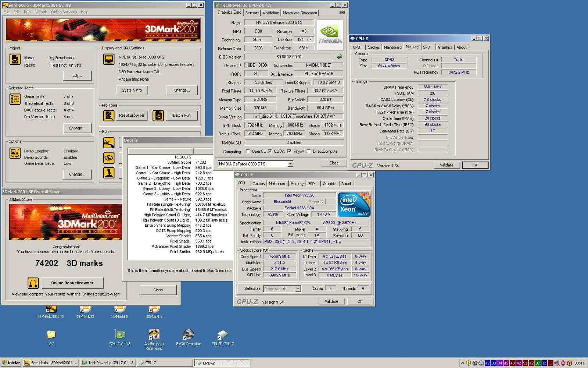Image resolution: width=588 pixels, height=368 pixels.
Task: Click the Intel Xeon logo in CPU-Z
Action: [x=354, y=205]
